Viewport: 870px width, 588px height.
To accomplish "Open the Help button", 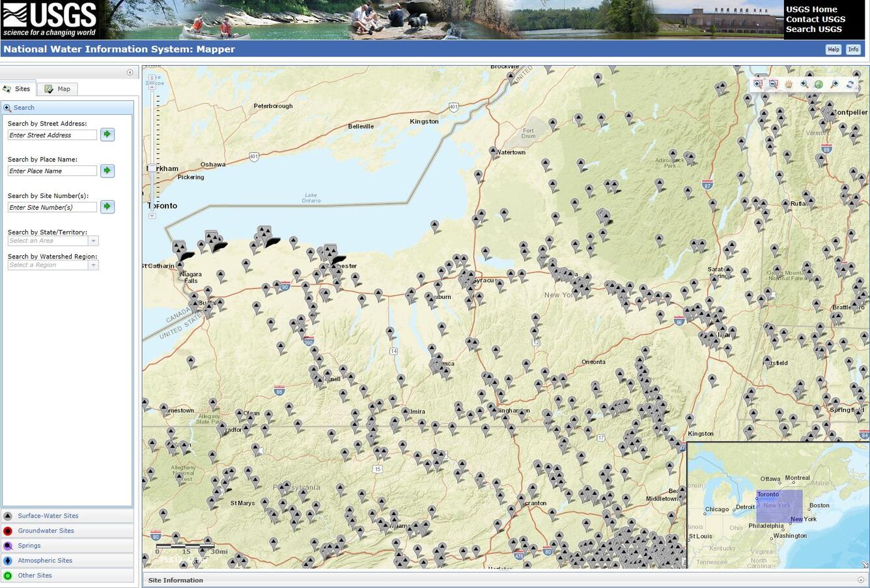I will (x=834, y=49).
